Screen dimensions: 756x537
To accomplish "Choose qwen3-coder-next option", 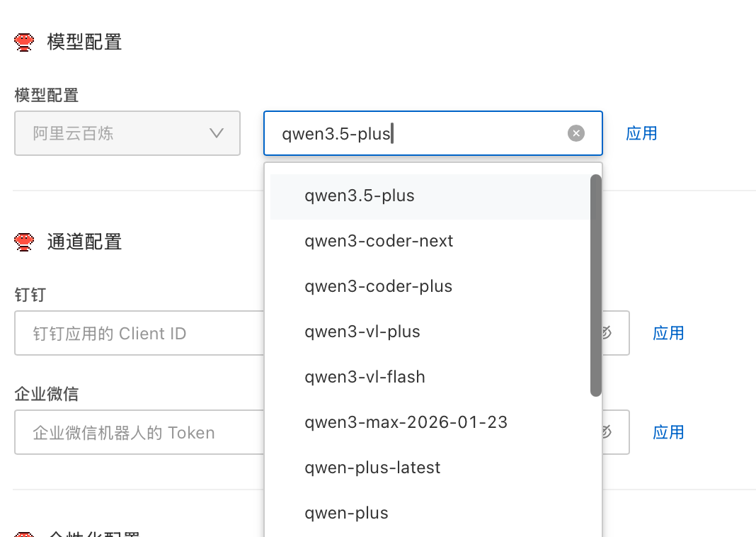I will click(430, 242).
